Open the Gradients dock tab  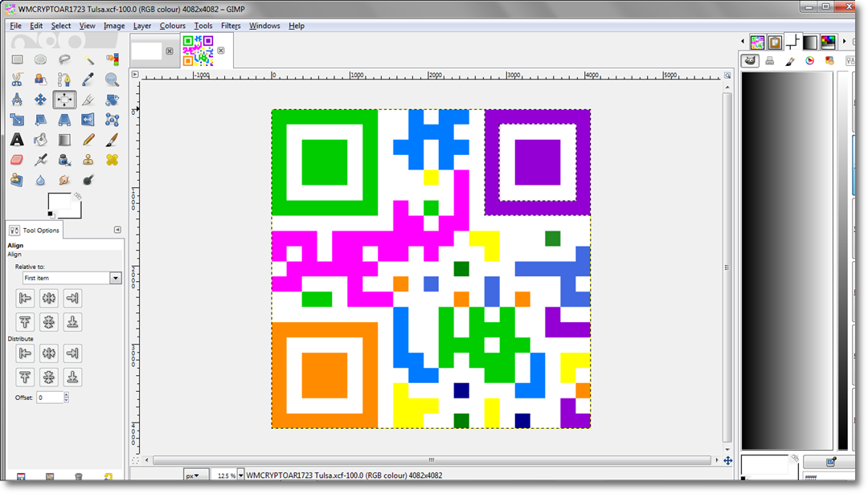tap(810, 42)
